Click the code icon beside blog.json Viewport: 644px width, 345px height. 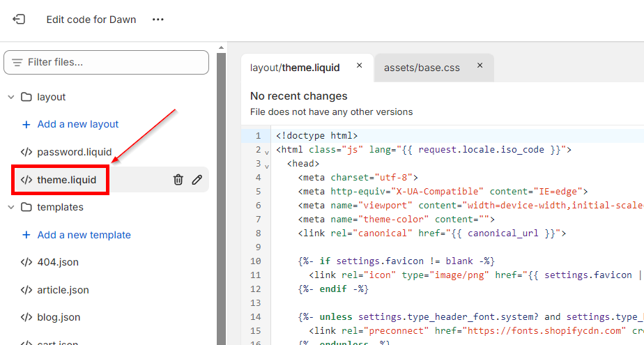click(26, 317)
